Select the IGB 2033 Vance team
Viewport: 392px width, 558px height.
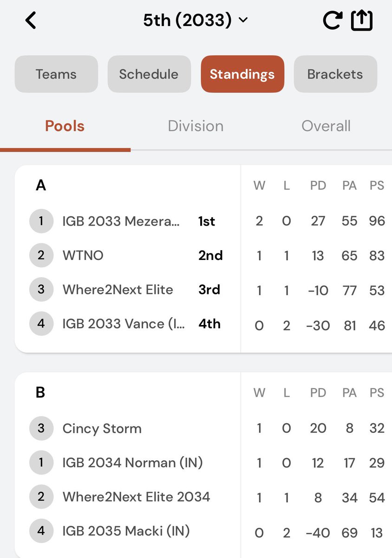(x=124, y=324)
